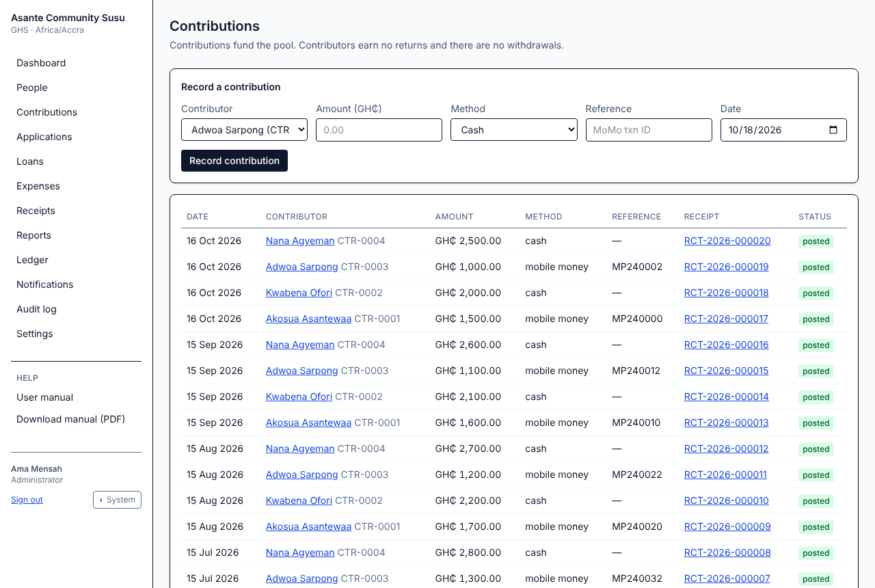
Task: Open receipt RCT-2026-000014
Action: tap(726, 397)
